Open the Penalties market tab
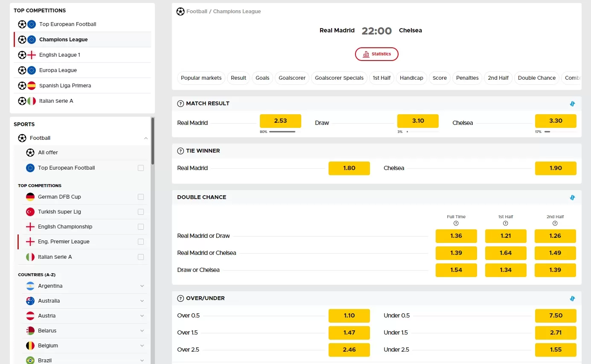 click(467, 78)
